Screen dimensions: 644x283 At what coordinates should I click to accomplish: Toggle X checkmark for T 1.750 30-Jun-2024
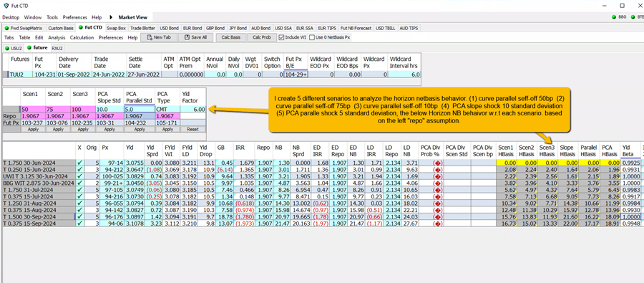80,163
